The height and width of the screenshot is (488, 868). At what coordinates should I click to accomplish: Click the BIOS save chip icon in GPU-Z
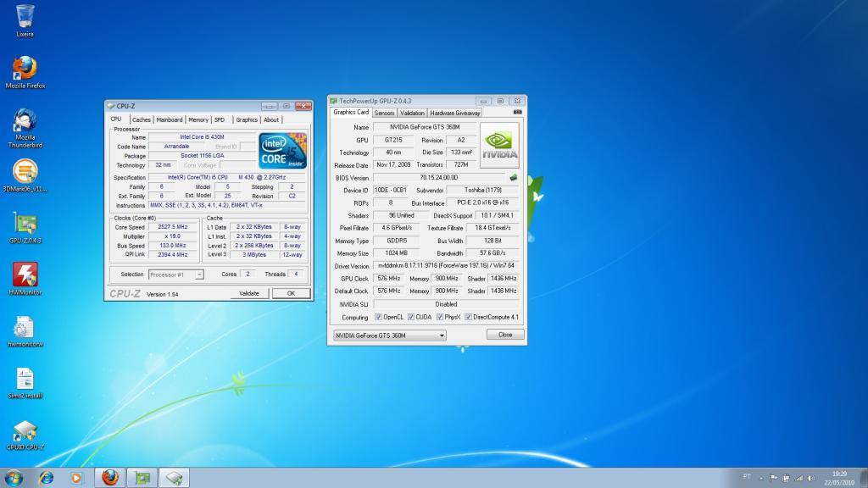click(x=513, y=178)
